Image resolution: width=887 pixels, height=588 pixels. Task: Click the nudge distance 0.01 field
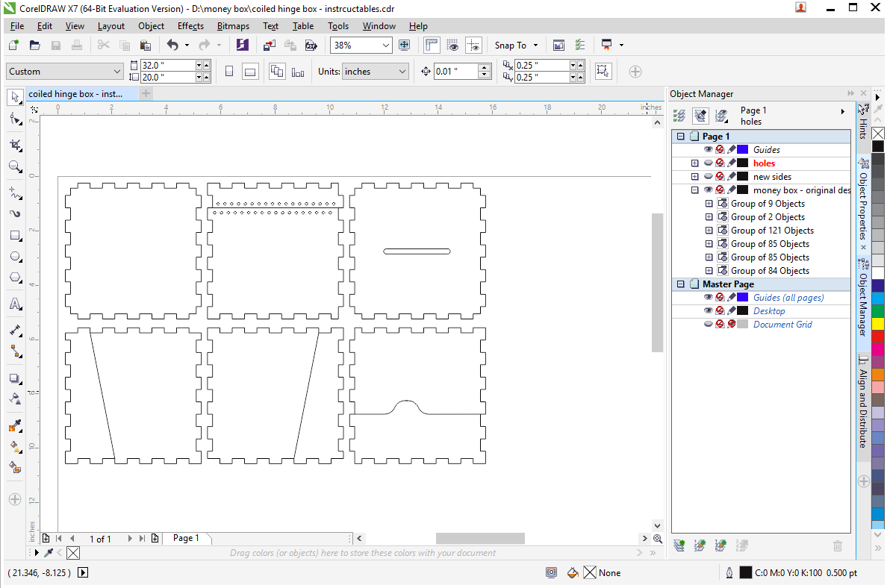coord(456,71)
